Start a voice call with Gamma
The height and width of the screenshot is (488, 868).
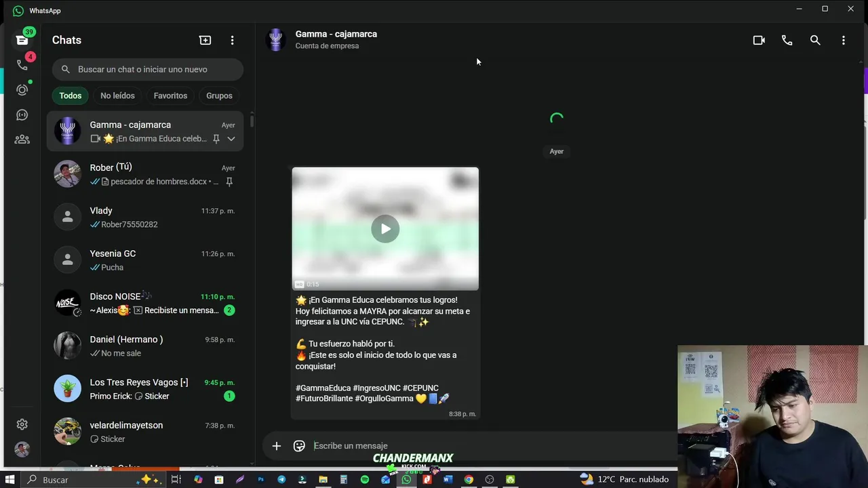787,41
